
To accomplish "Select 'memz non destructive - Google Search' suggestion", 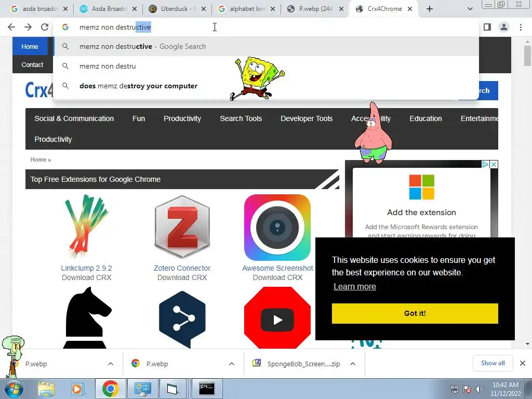I will (x=265, y=46).
